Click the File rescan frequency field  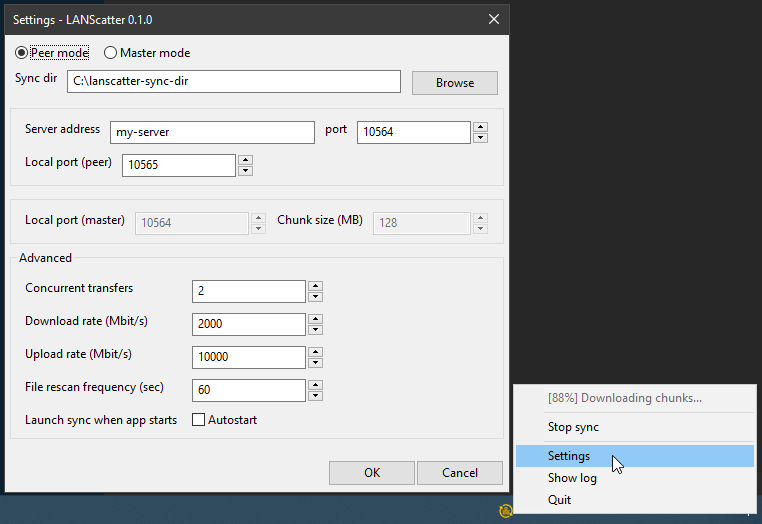click(x=249, y=390)
